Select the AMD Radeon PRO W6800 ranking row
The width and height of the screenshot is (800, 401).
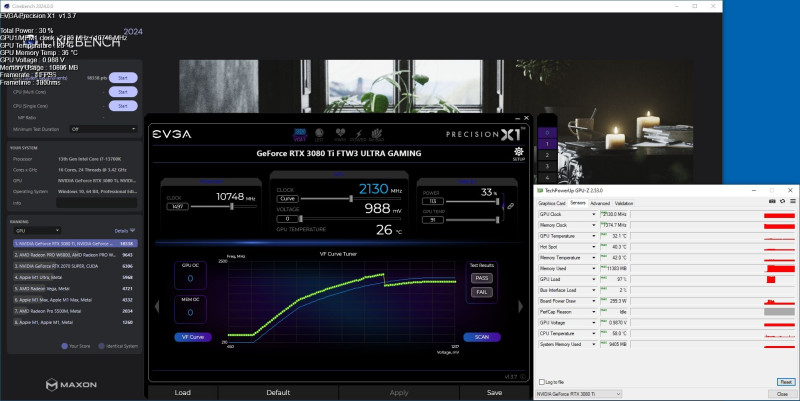coord(75,255)
